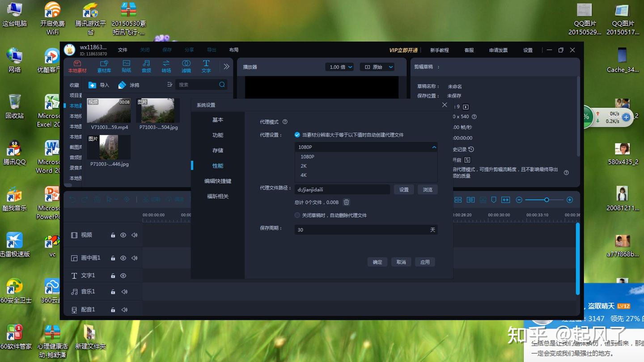
Task: Click the fit-timeline-width icon
Action: click(505, 200)
